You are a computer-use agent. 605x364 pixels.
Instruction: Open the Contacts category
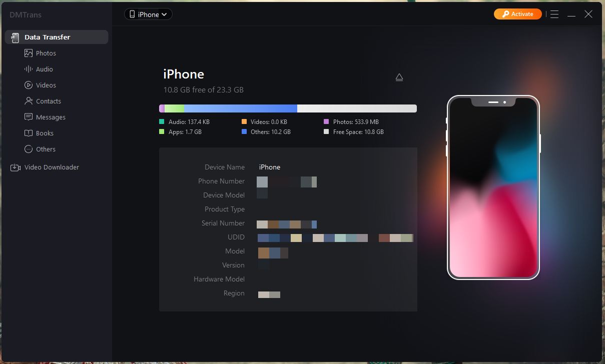49,101
